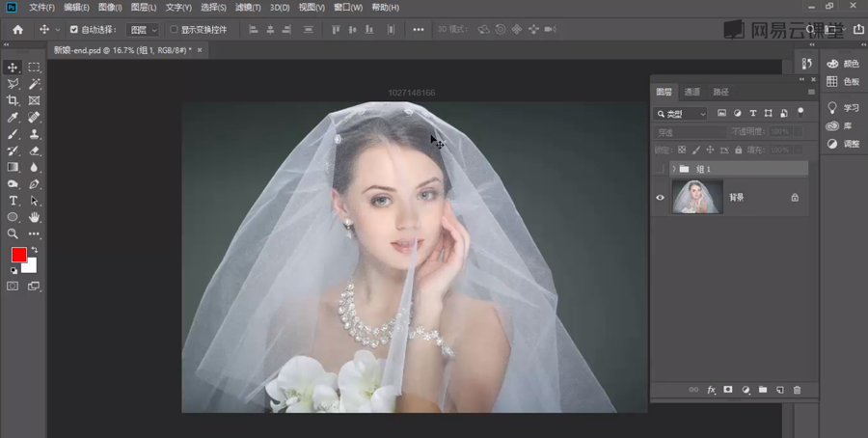The width and height of the screenshot is (868, 438).
Task: Activate the Zoom magnifier tool
Action: pyautogui.click(x=13, y=233)
